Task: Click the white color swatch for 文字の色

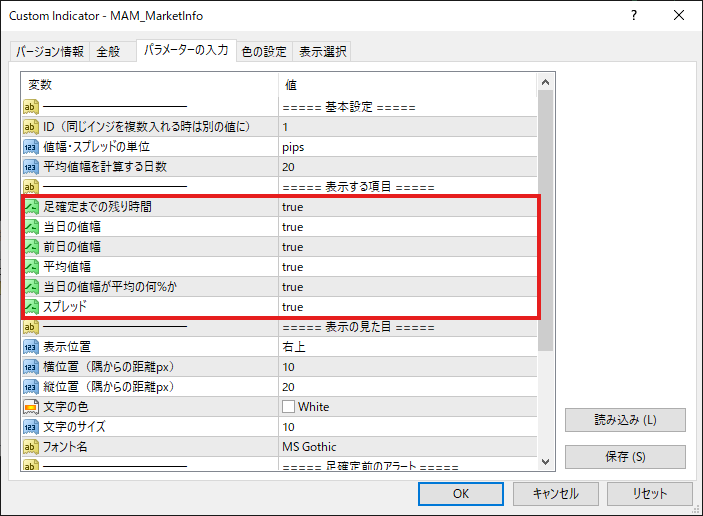Action: pyautogui.click(x=288, y=407)
